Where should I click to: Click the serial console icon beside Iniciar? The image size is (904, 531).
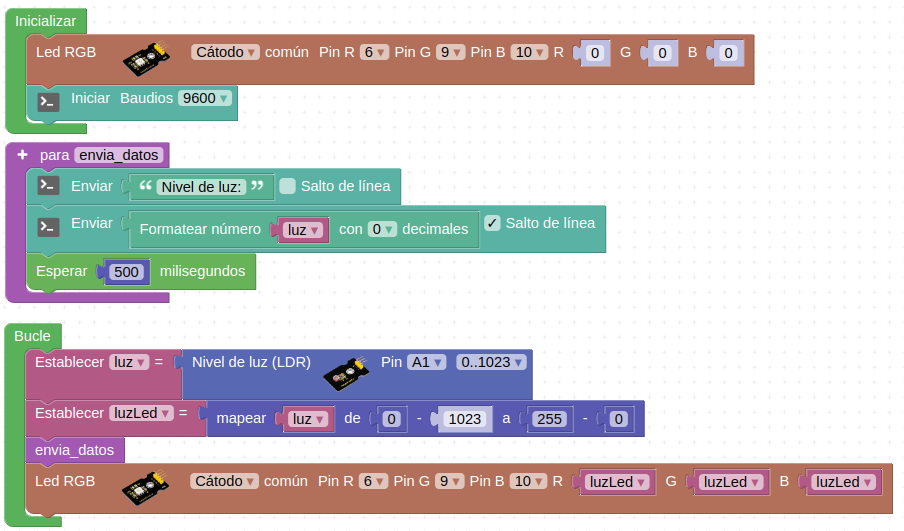click(48, 100)
